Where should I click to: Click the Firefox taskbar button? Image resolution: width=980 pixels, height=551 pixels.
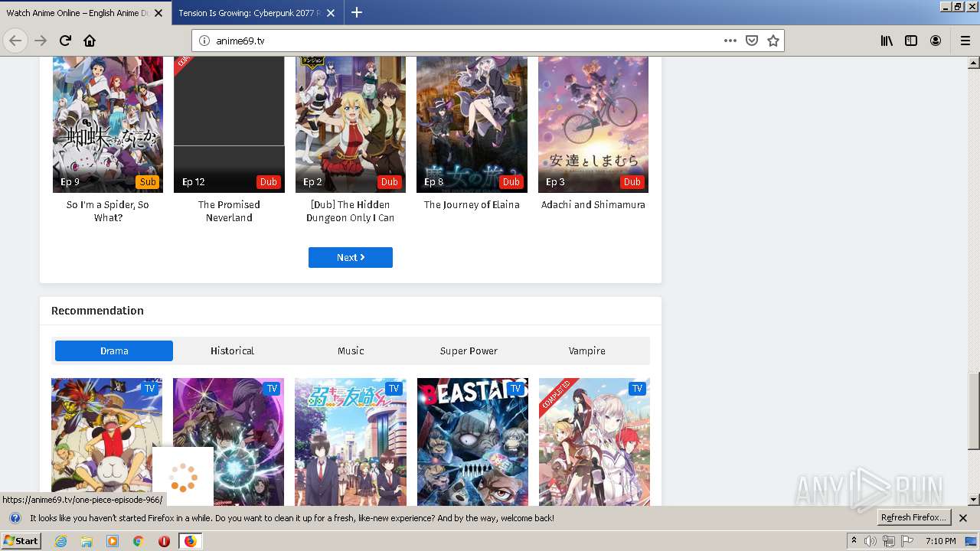tap(190, 541)
